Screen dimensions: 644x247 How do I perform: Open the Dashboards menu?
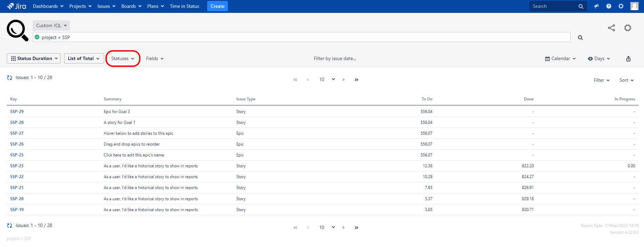point(48,6)
